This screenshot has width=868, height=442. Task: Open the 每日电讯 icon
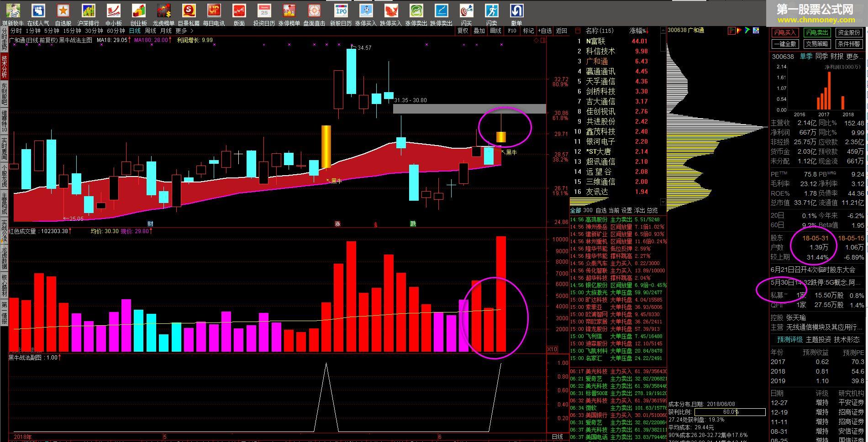(214, 10)
